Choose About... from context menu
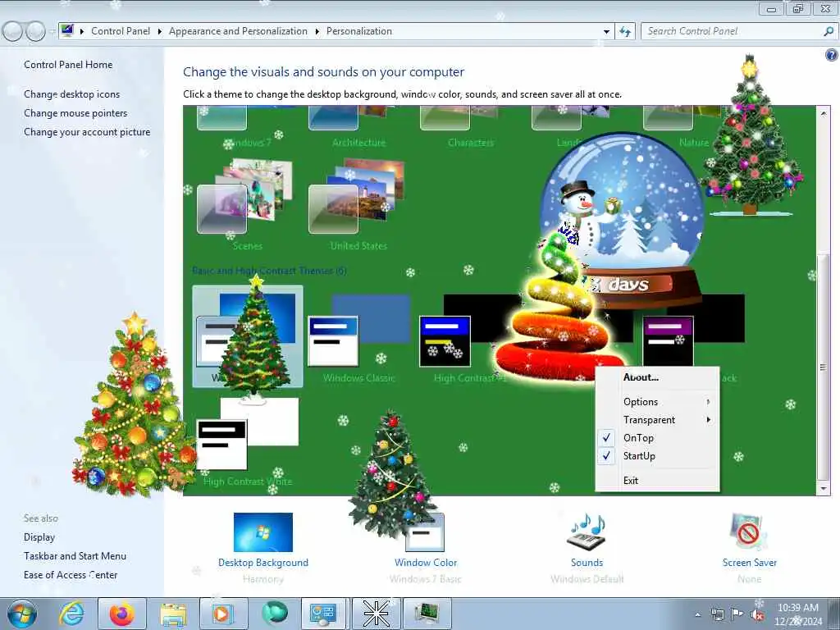Screen dimensions: 840x630 [x=657, y=377]
